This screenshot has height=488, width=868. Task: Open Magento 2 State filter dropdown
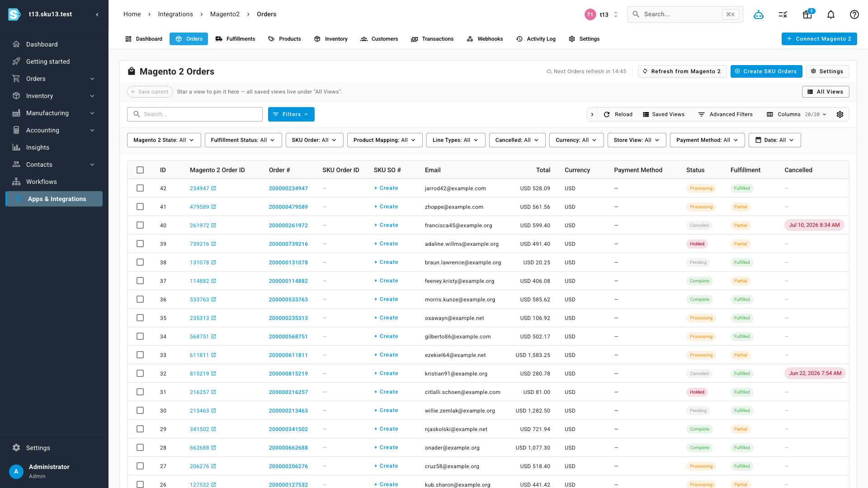click(164, 140)
